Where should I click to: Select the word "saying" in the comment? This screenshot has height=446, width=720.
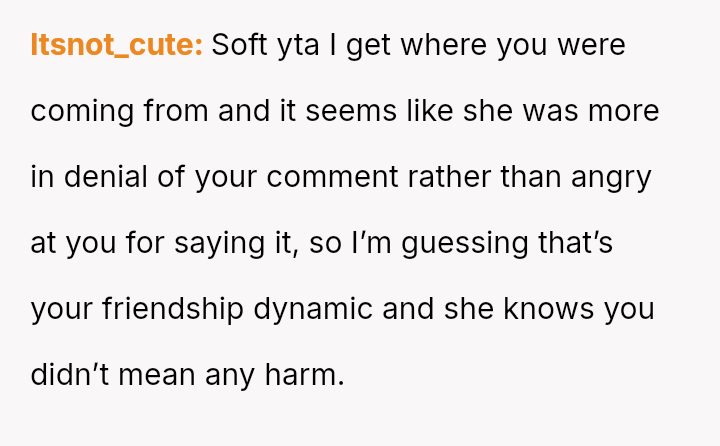219,244
